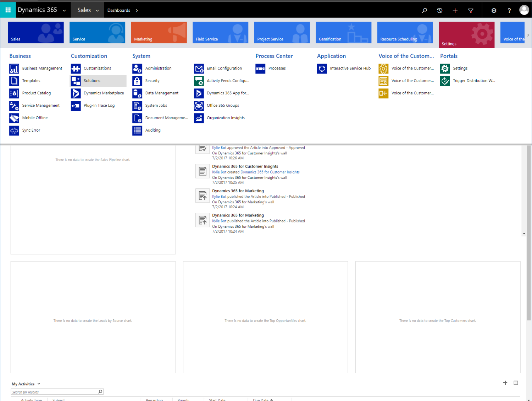Click the Sync Error icon
Image resolution: width=532 pixels, height=401 pixels.
14,131
